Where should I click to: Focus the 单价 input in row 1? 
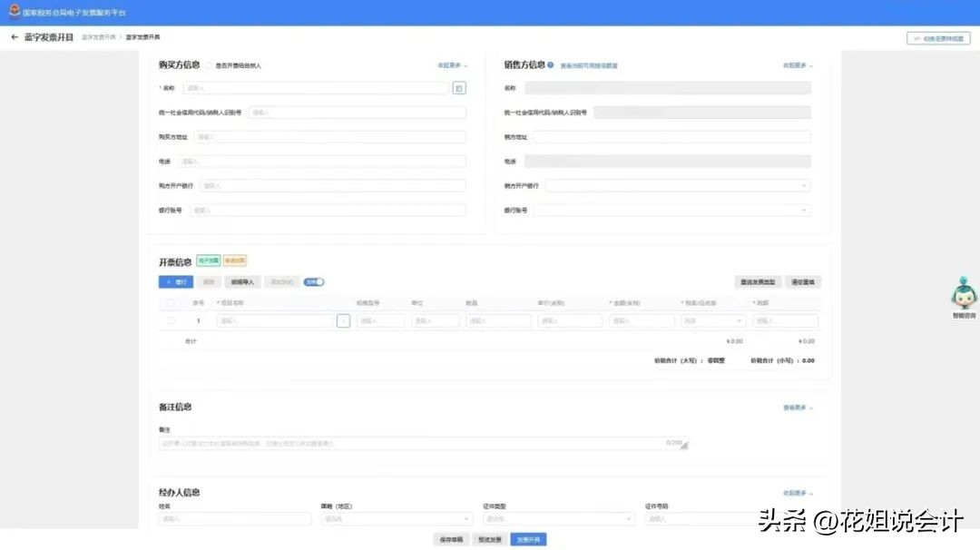click(570, 320)
